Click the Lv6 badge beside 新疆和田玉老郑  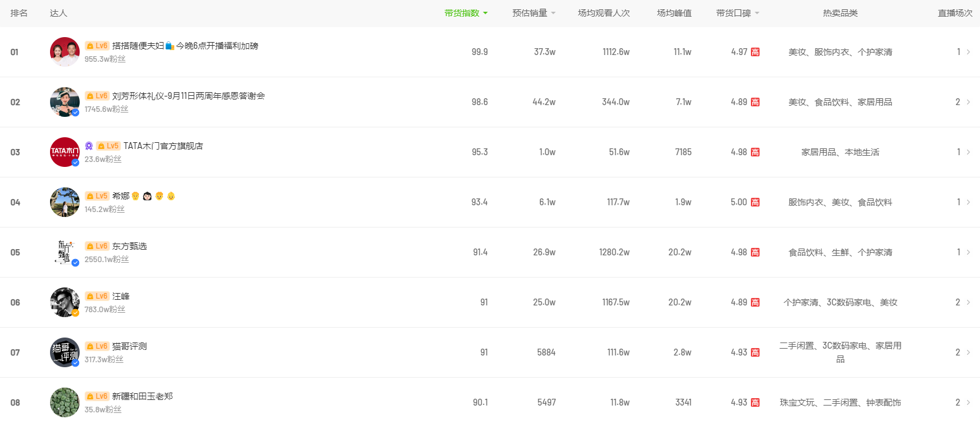(x=97, y=396)
